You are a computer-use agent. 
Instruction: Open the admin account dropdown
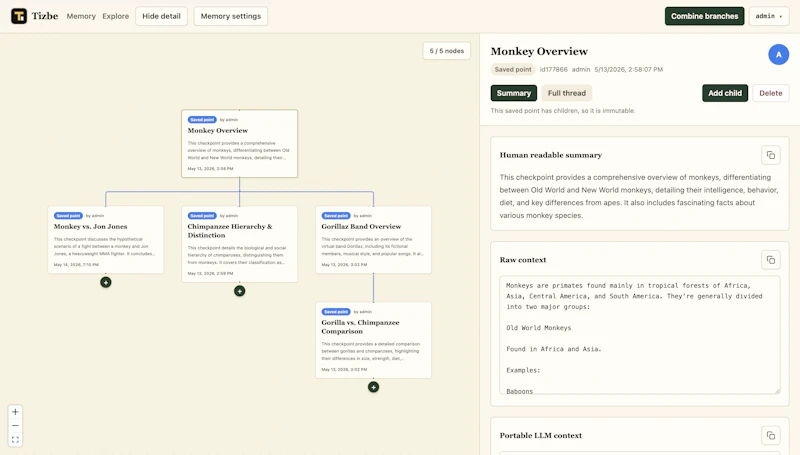pos(769,16)
